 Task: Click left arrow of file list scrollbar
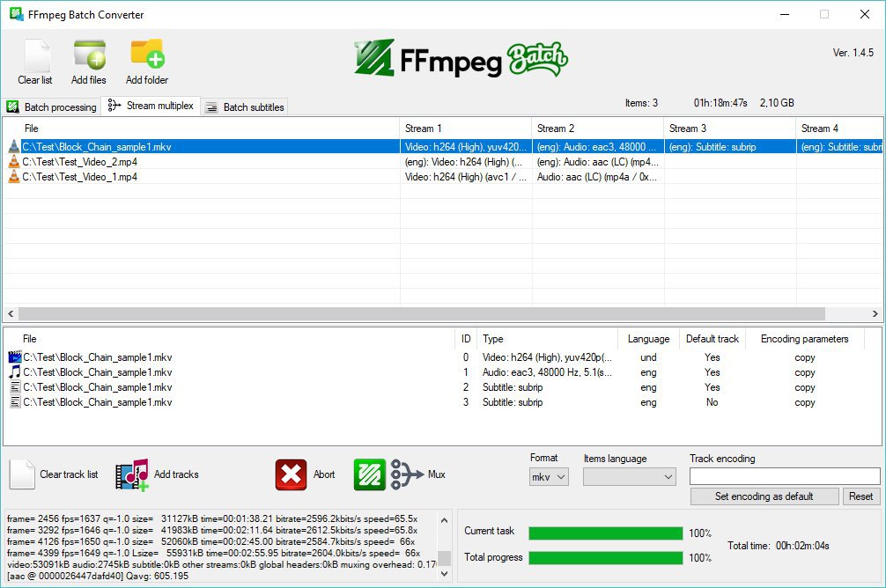click(11, 313)
